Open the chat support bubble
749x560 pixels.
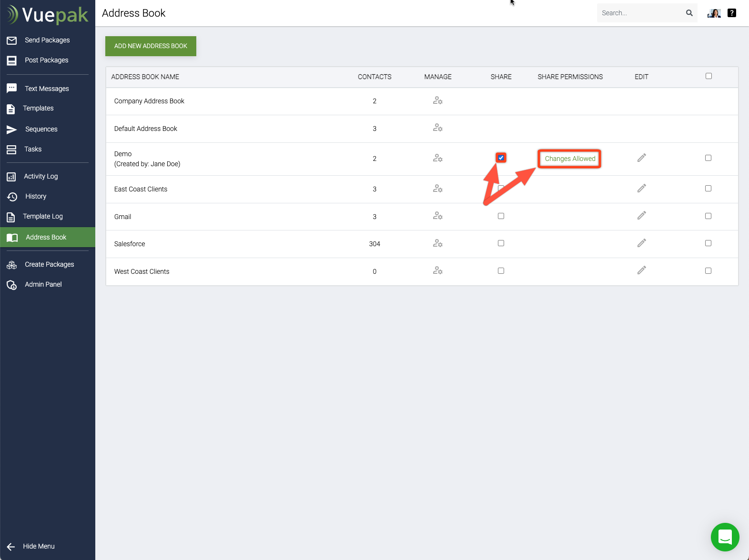pos(725,537)
